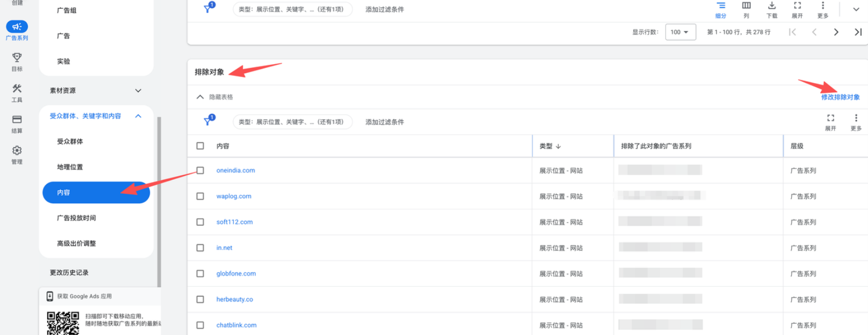The width and height of the screenshot is (868, 335).
Task: Select 内容 in the sidebar
Action: (x=96, y=192)
